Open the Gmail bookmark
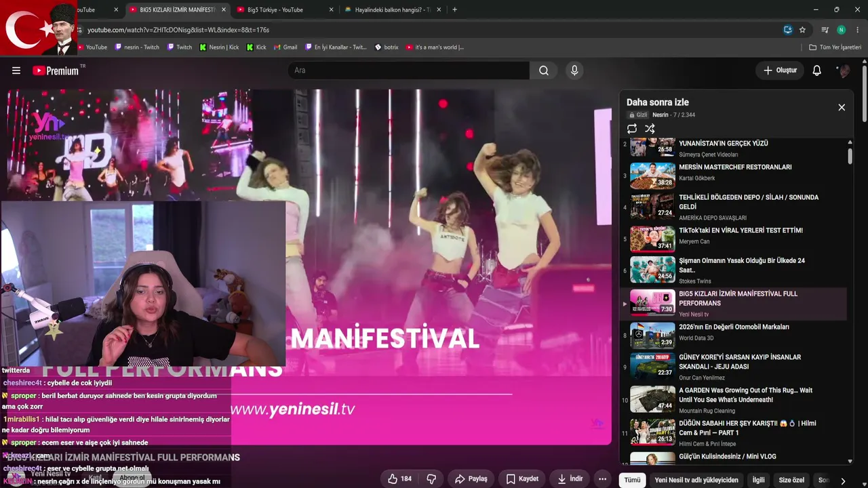The image size is (868, 488). (x=285, y=47)
